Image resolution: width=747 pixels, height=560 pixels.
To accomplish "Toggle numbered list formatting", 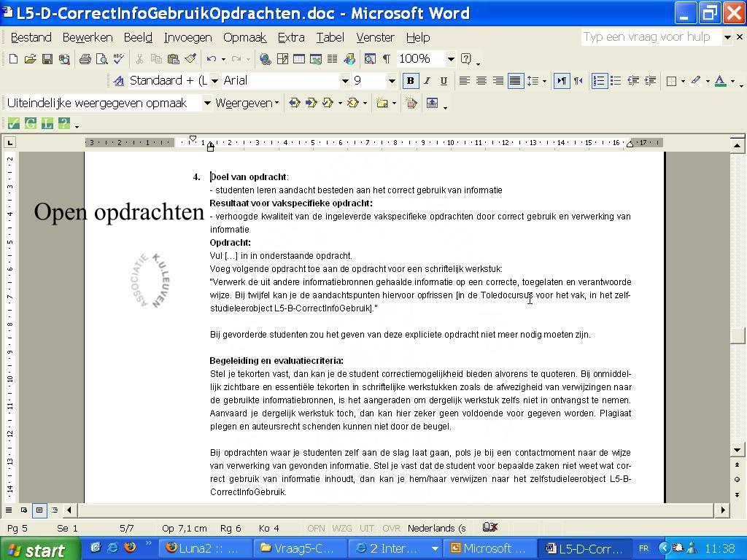I will point(599,81).
